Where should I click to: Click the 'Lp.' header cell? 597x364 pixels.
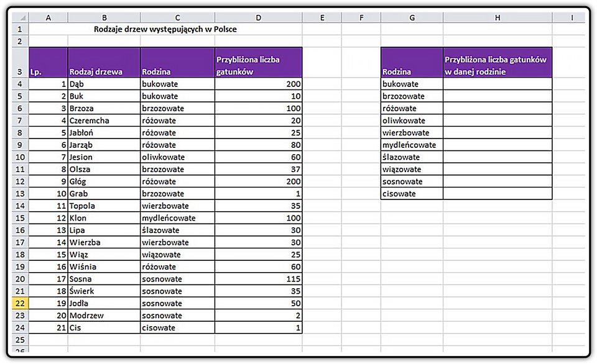[49, 62]
